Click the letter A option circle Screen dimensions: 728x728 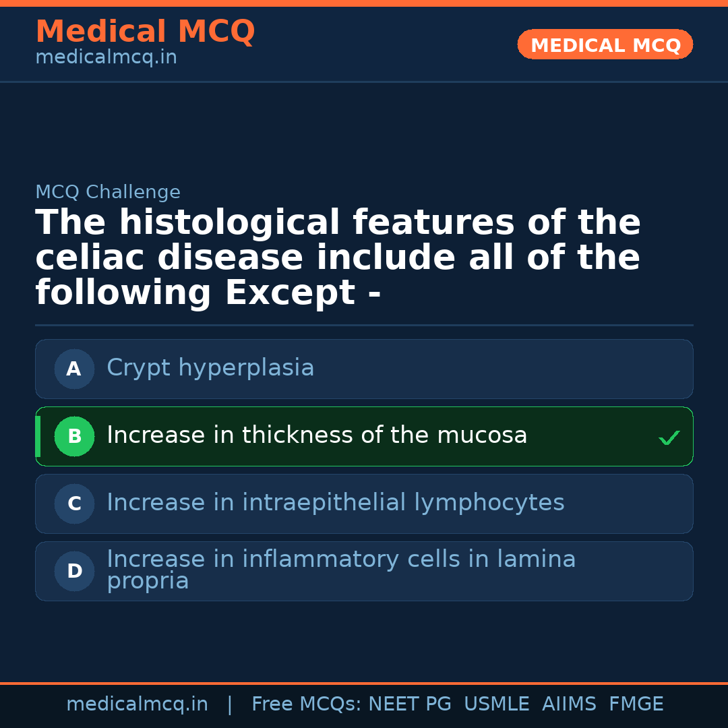(x=74, y=369)
